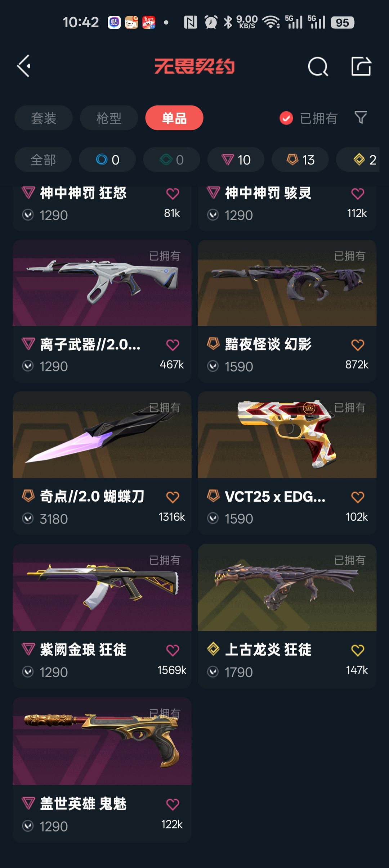Toggle the 已拥有 owned checkbox
Viewport: 389px width, 868px height.
point(286,118)
